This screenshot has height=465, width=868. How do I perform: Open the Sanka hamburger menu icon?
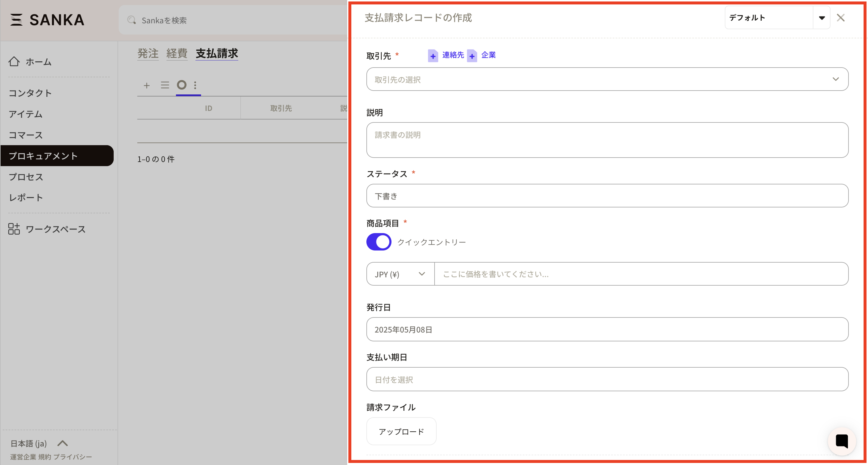(16, 20)
